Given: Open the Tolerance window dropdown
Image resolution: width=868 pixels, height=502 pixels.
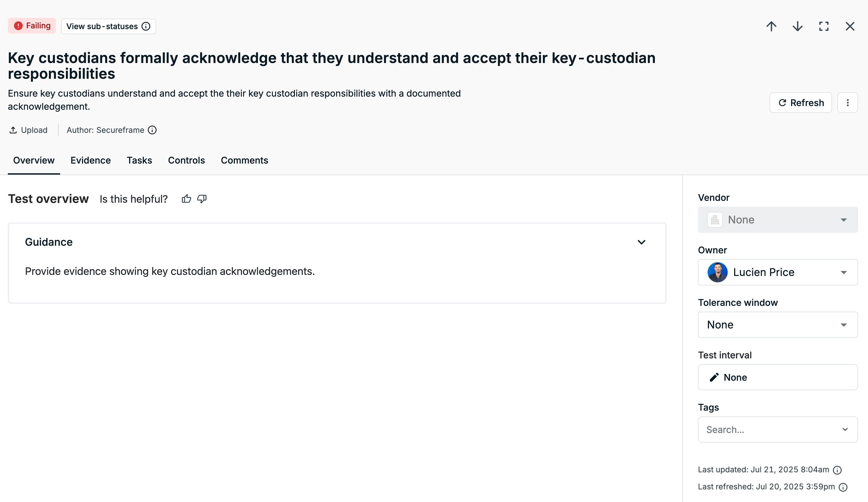Looking at the screenshot, I should 778,325.
